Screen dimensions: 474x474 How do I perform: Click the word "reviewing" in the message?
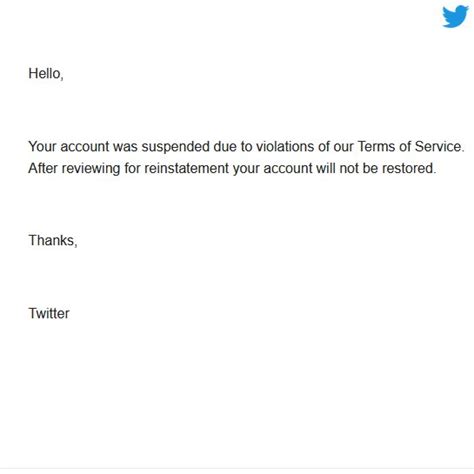91,169
